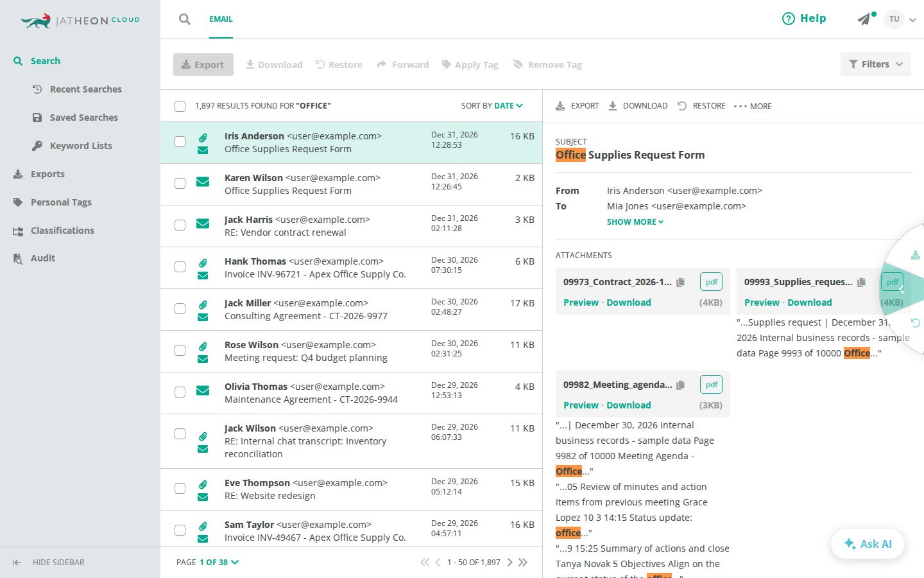The width and height of the screenshot is (924, 578).
Task: Go to next page of results
Action: point(510,562)
